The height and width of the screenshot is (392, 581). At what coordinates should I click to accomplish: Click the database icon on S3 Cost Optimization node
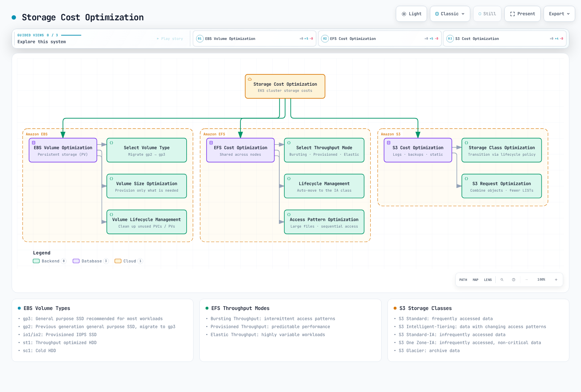(x=389, y=143)
